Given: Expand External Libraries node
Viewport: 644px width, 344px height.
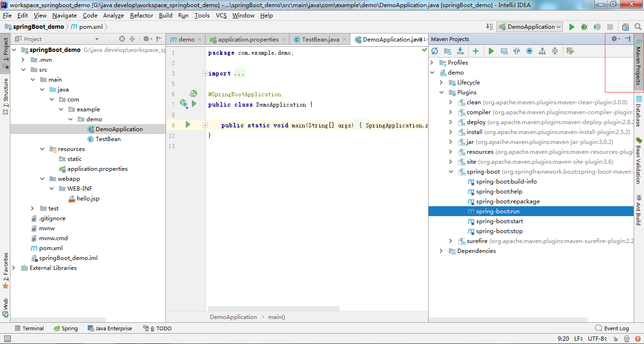Looking at the screenshot, I should (x=14, y=268).
